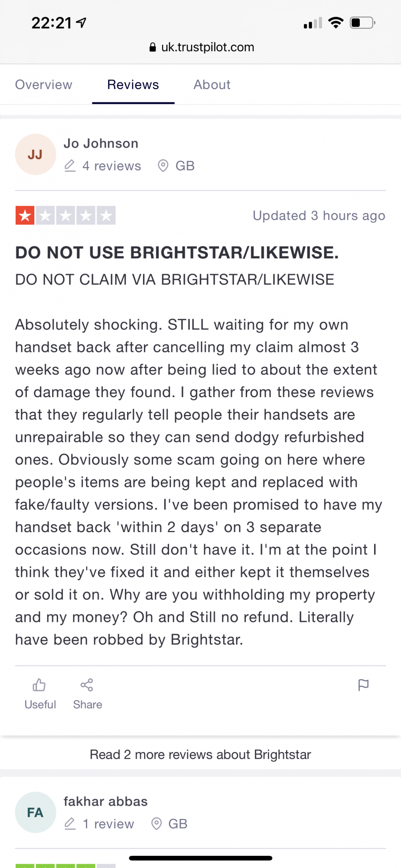401x868 pixels.
Task: Tap the location pin in fakhar abbas's profile
Action: (156, 824)
